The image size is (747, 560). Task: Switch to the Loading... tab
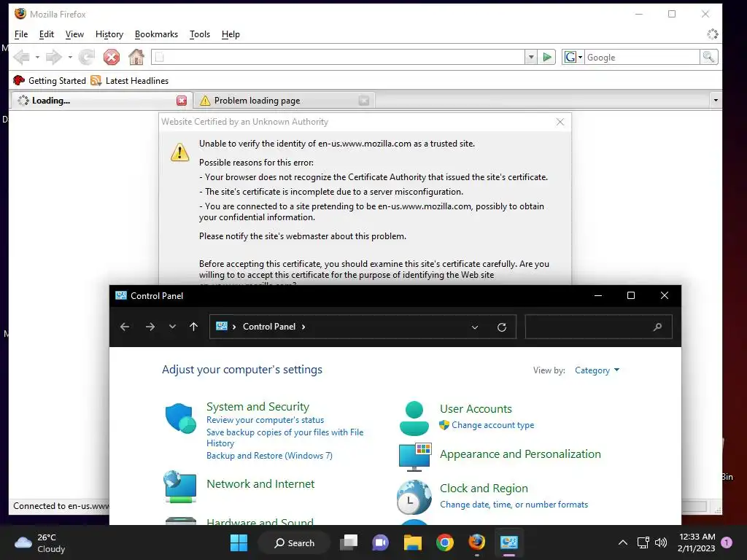[102, 101]
